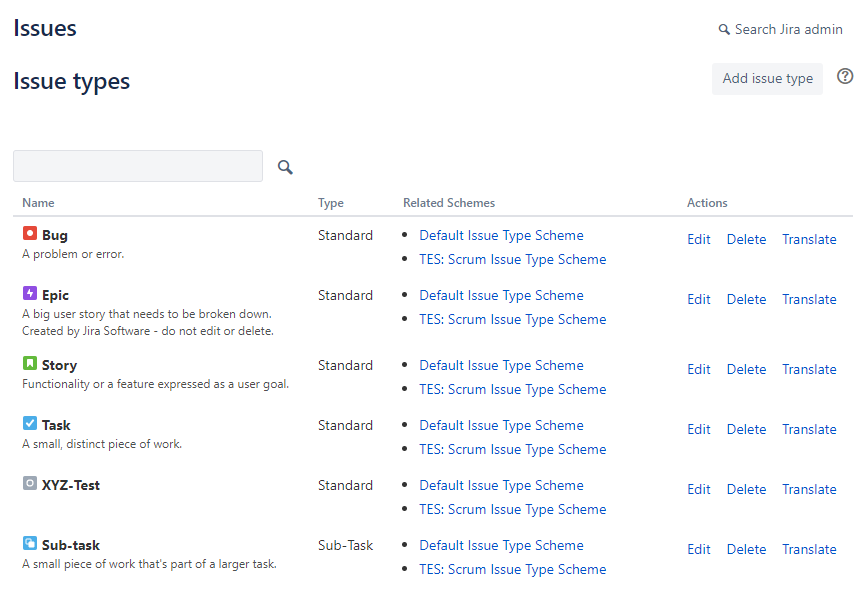Click the magnifier icon beside the filter field
The image size is (858, 604).
285,167
